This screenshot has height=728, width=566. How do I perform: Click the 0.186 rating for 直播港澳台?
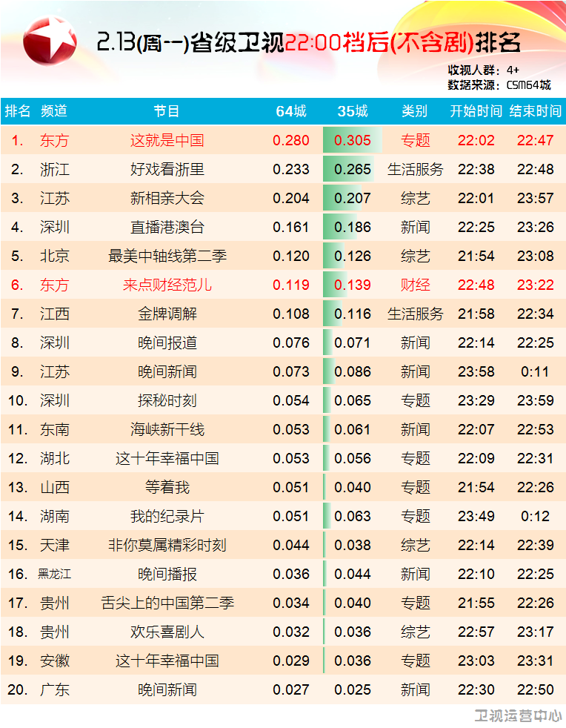(353, 227)
